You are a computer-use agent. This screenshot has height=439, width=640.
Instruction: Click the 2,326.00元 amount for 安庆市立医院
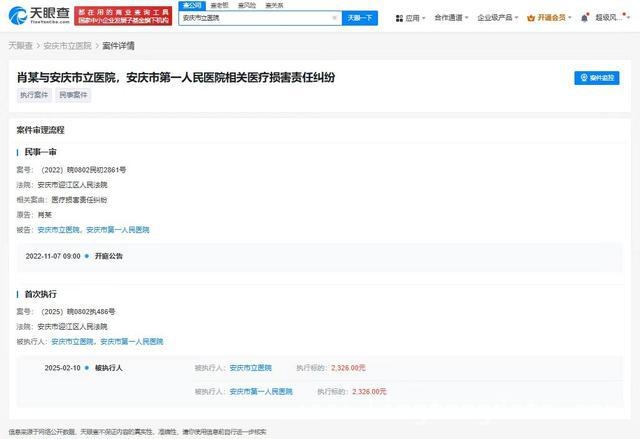pyautogui.click(x=348, y=368)
